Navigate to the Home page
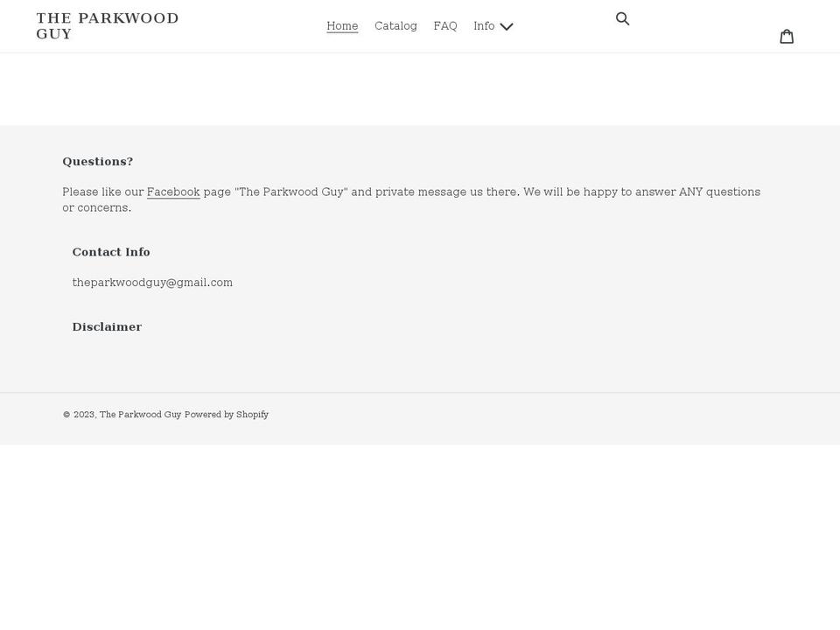The image size is (840, 630). coord(342,26)
